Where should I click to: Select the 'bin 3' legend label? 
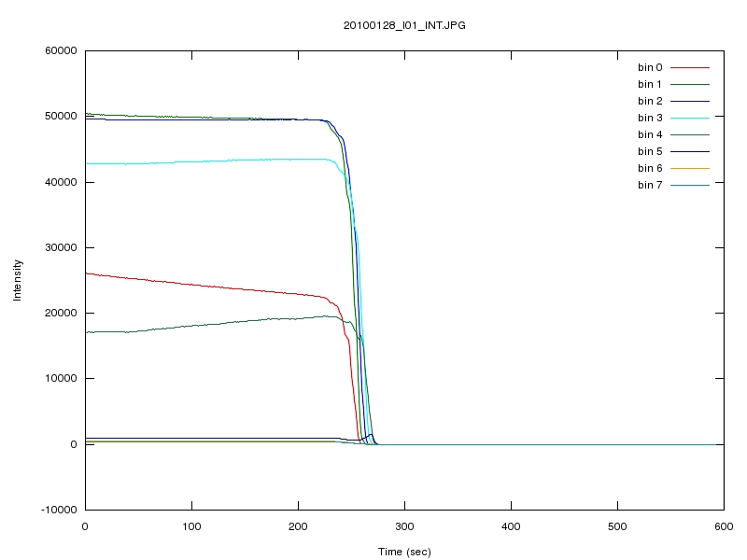click(x=650, y=118)
